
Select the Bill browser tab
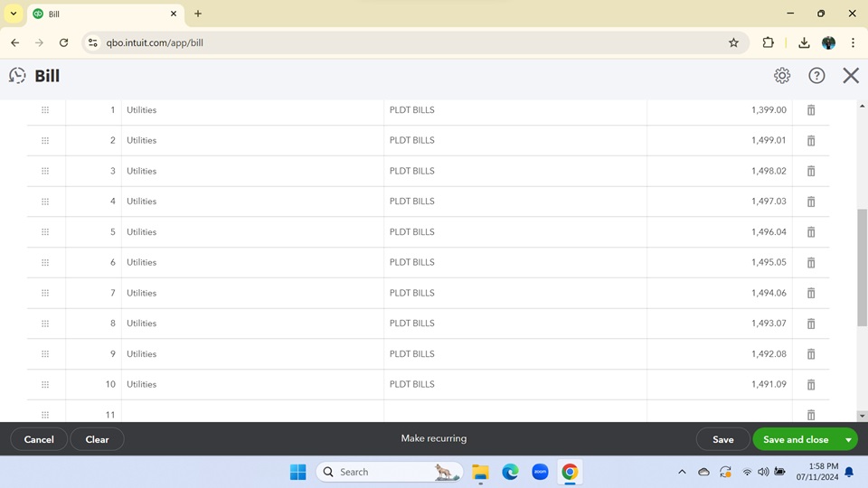(x=105, y=14)
